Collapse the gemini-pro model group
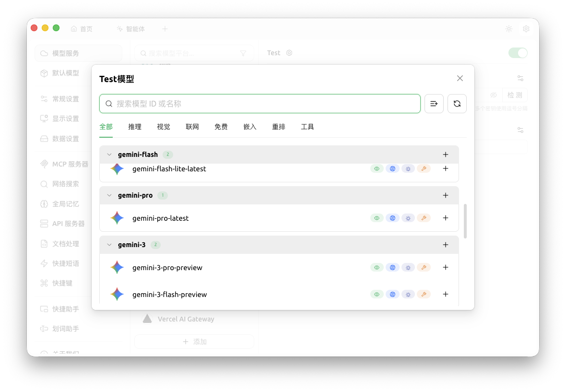 pyautogui.click(x=109, y=195)
